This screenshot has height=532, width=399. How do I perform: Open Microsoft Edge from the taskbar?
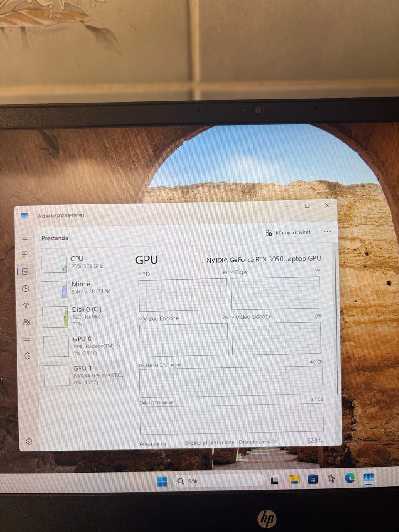coord(350,478)
